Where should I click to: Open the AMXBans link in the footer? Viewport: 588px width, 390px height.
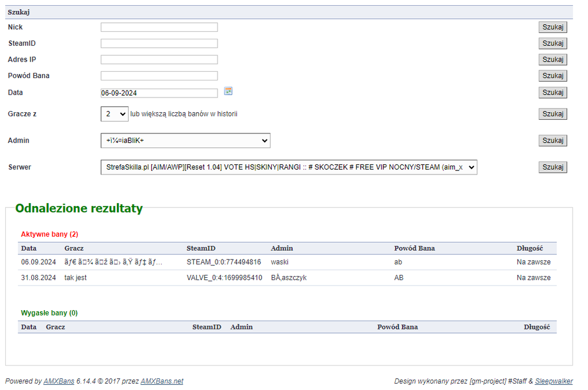pos(59,381)
